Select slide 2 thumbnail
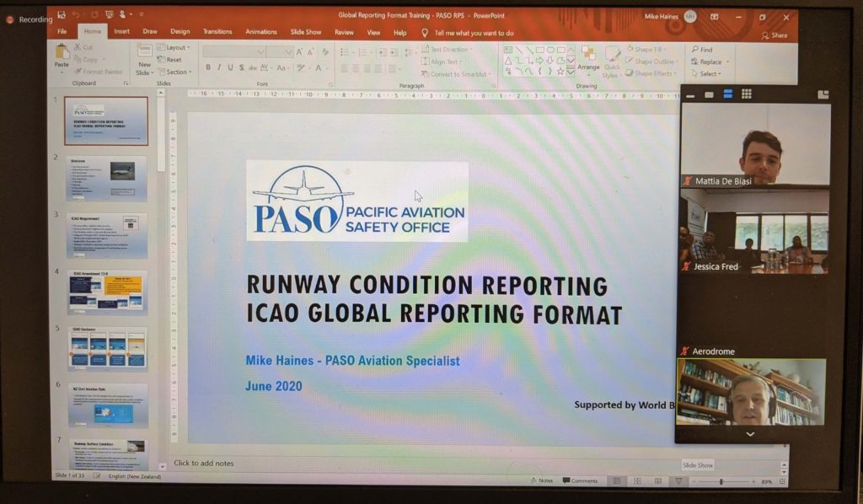Viewport: 863px width, 504px height. tap(107, 179)
